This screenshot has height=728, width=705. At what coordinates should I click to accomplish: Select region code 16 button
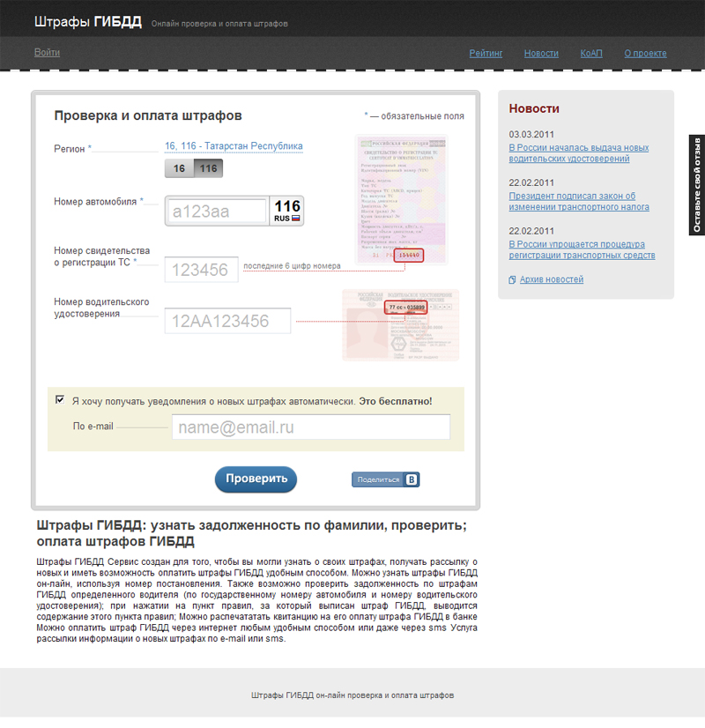click(179, 168)
